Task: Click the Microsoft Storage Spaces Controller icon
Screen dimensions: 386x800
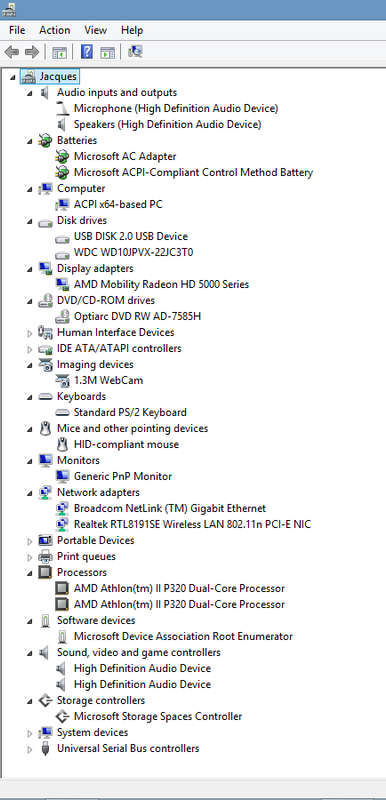Action: click(62, 716)
